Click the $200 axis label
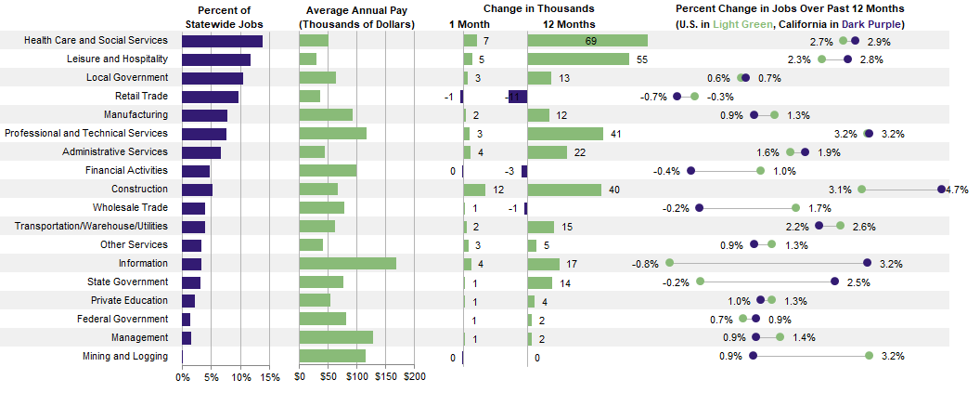This screenshot has height=393, width=980. point(414,378)
